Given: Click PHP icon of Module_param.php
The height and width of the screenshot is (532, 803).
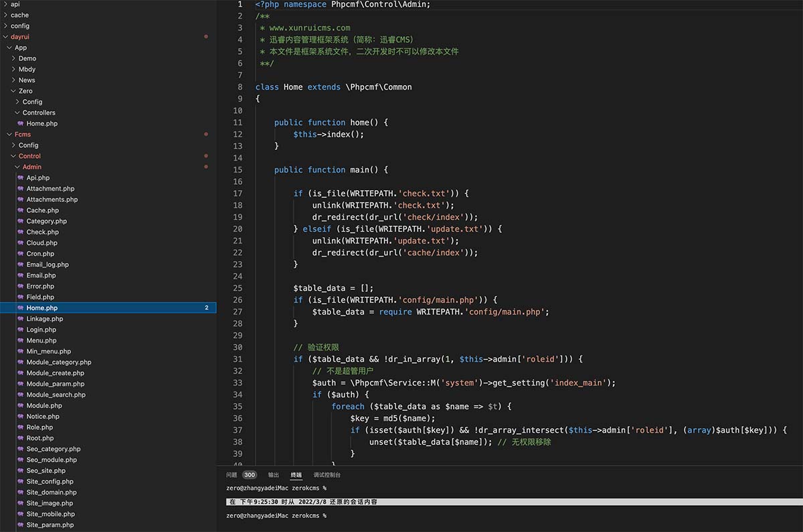Looking at the screenshot, I should (21, 384).
